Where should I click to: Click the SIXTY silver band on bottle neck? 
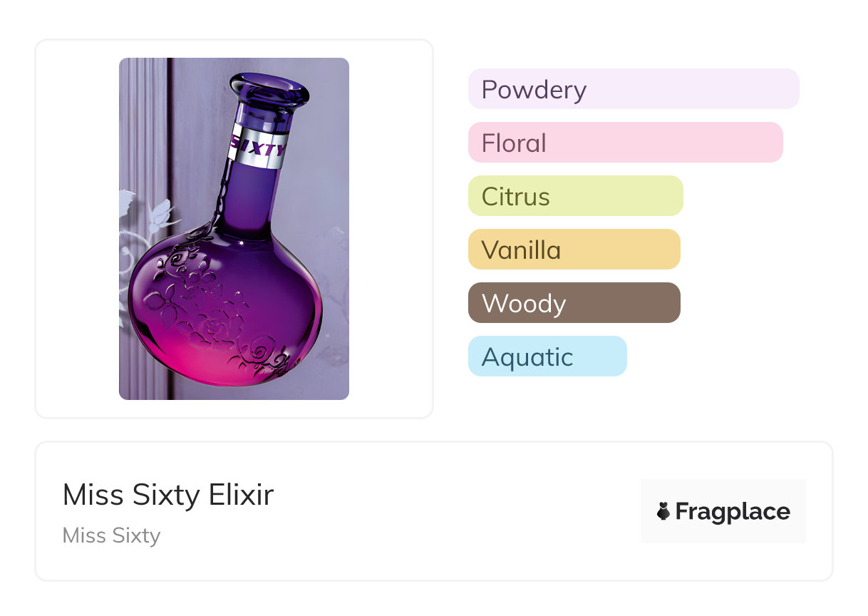tap(259, 148)
